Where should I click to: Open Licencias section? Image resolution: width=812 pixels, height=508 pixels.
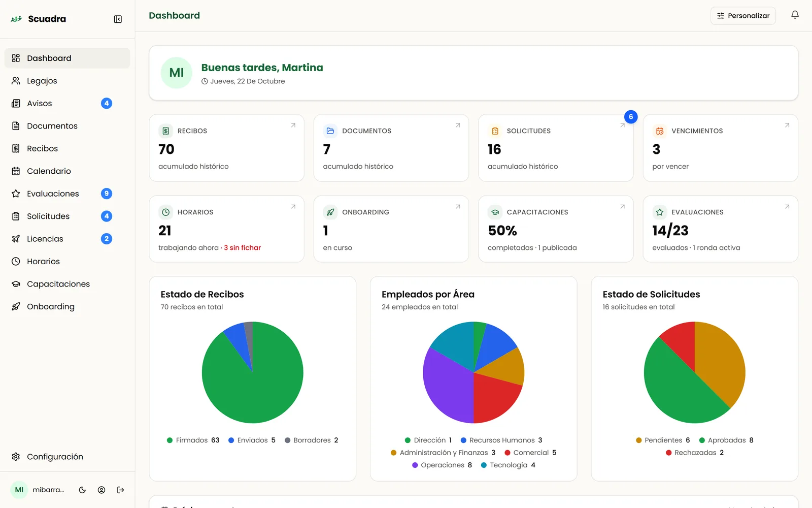(x=67, y=239)
